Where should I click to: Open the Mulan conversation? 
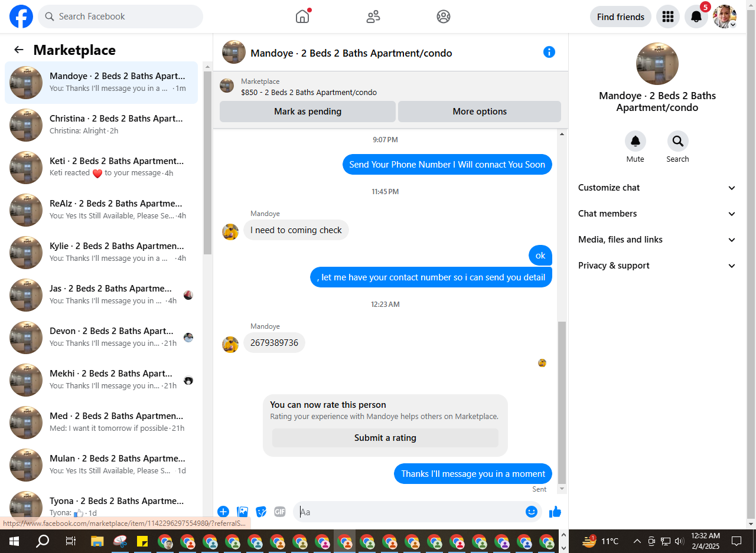[102, 465]
